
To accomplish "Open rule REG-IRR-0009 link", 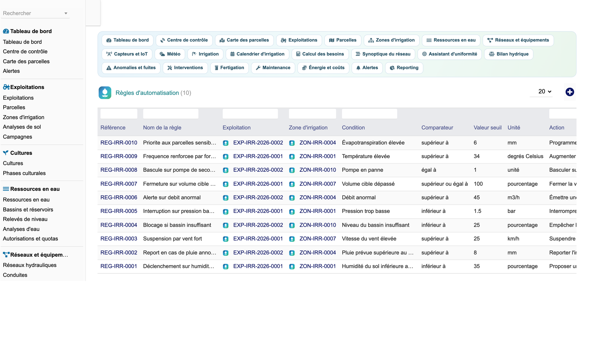I will pos(119,156).
